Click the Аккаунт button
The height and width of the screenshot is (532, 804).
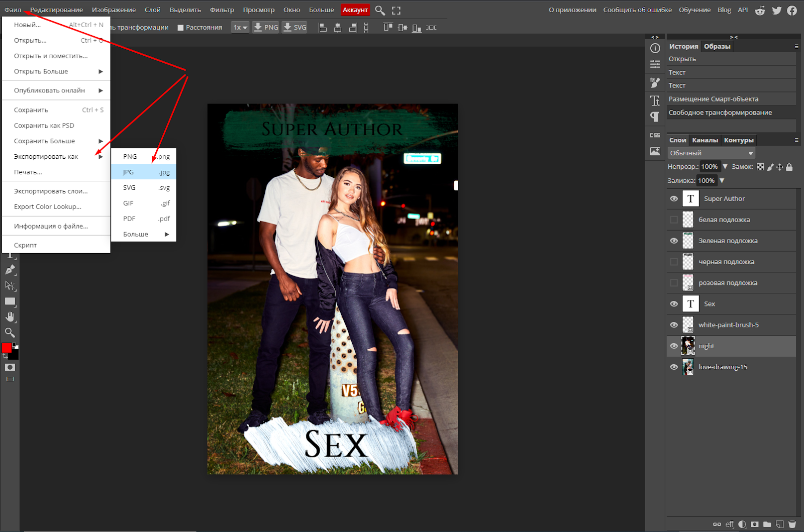pyautogui.click(x=355, y=10)
